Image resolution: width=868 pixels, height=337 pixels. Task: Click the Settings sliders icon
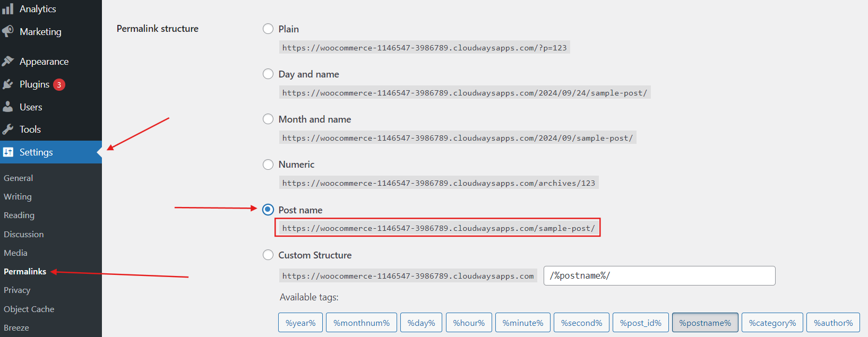pos(8,152)
